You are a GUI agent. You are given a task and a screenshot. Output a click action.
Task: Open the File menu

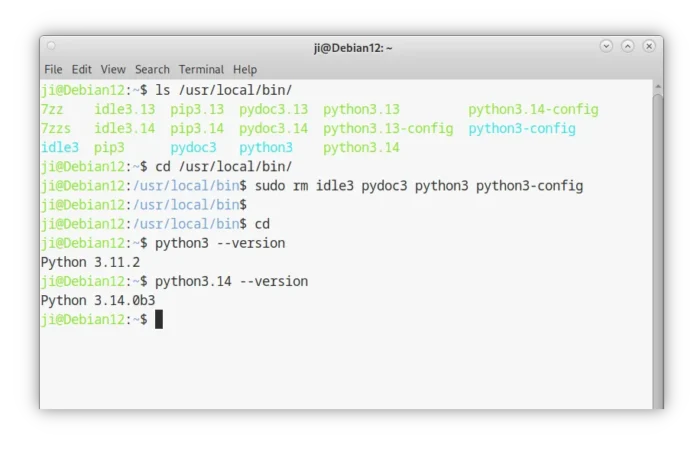pyautogui.click(x=53, y=70)
